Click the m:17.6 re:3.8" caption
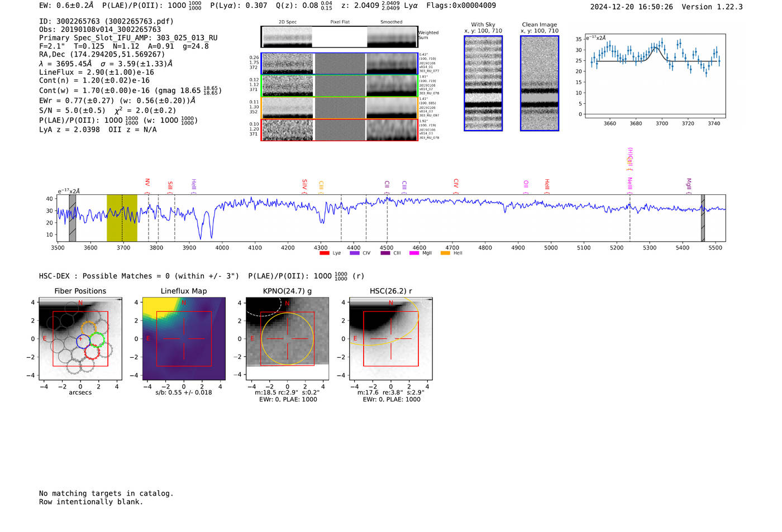The height and width of the screenshot is (532, 782). [x=391, y=392]
